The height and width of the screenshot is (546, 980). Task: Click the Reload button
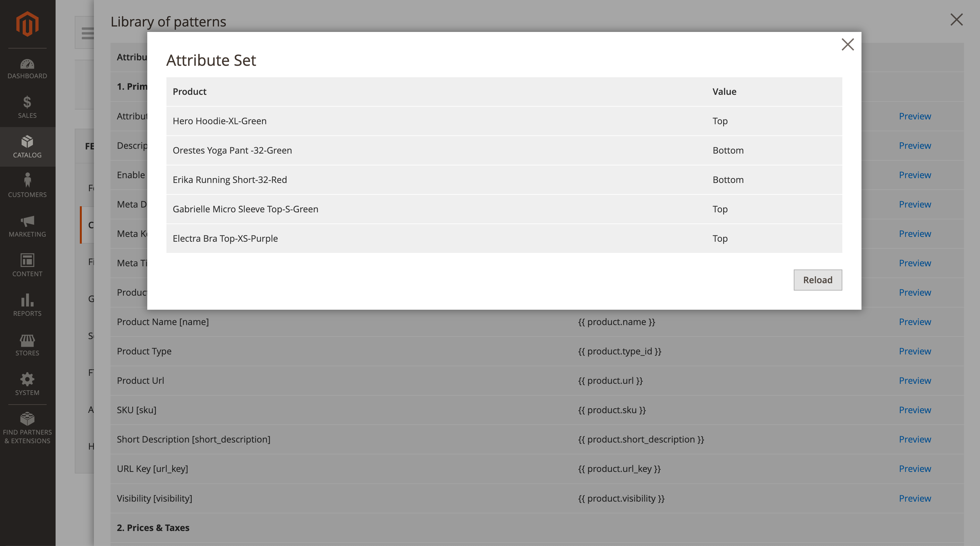[817, 280]
